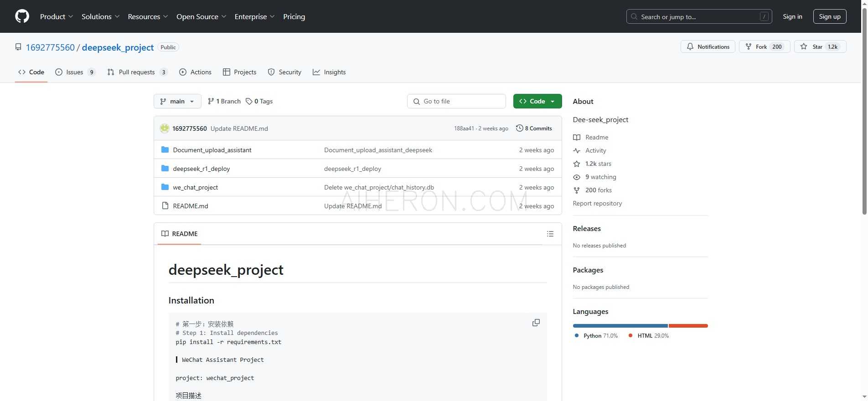The image size is (868, 401).
Task: Expand the Product menu
Action: pos(56,16)
